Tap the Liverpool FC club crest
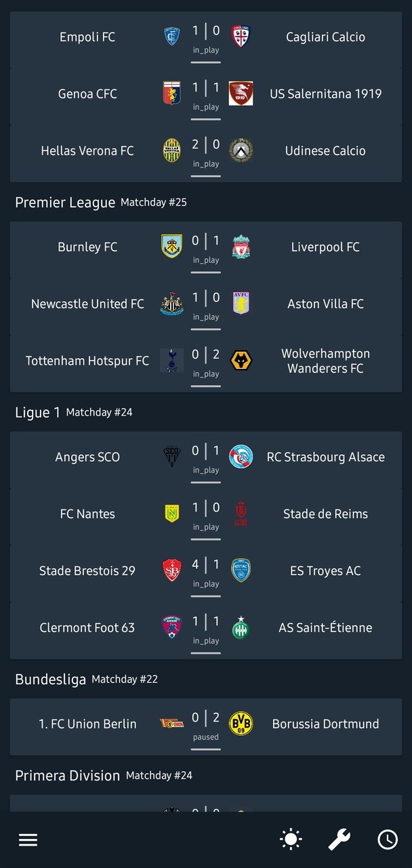 242,247
